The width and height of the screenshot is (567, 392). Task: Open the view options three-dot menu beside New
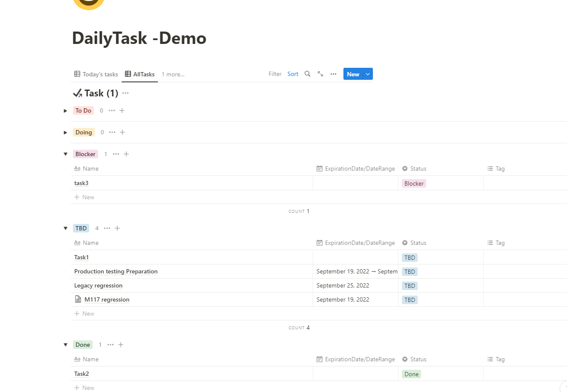pyautogui.click(x=333, y=74)
